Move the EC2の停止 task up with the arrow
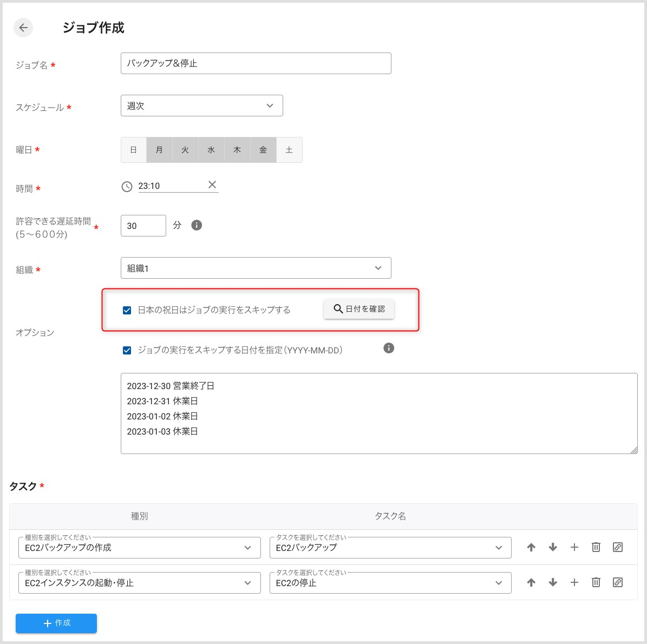The width and height of the screenshot is (647, 644). [531, 582]
